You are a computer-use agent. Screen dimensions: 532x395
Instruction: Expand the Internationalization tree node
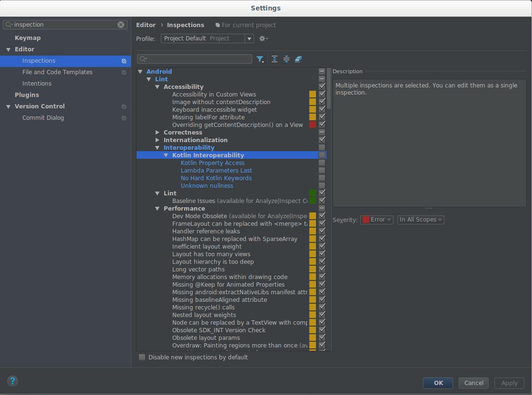(x=157, y=140)
